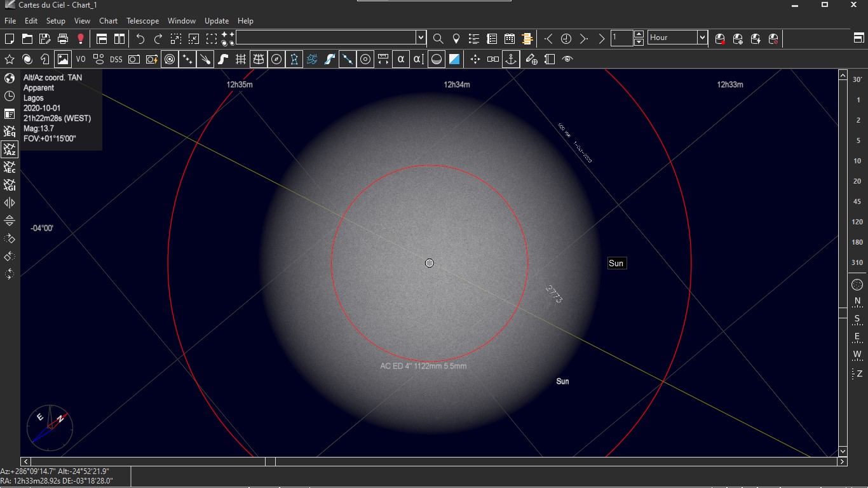Expand the search box dropdown arrow
The height and width of the screenshot is (488, 868).
421,37
